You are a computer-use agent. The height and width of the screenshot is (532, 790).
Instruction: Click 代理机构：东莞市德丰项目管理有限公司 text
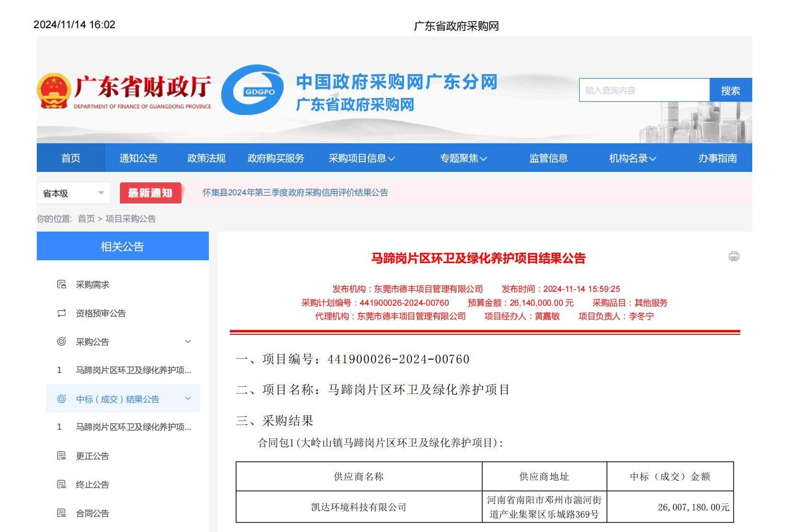(x=390, y=316)
